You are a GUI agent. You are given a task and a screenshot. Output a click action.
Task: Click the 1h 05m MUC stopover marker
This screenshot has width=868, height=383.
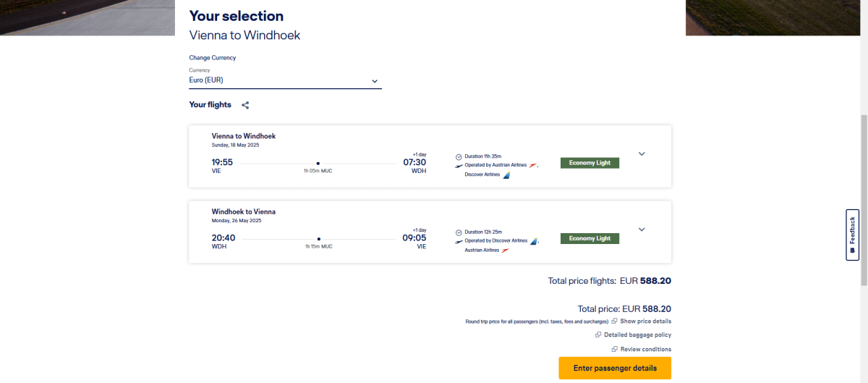point(318,164)
